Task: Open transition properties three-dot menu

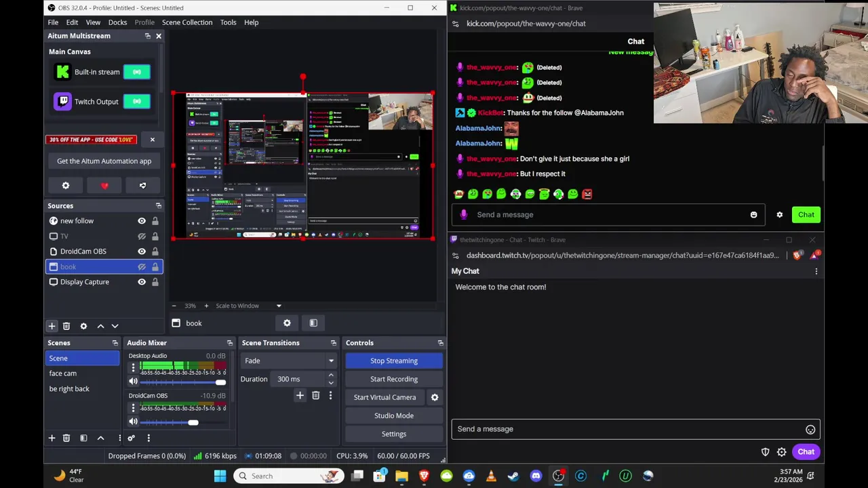Action: pos(330,396)
